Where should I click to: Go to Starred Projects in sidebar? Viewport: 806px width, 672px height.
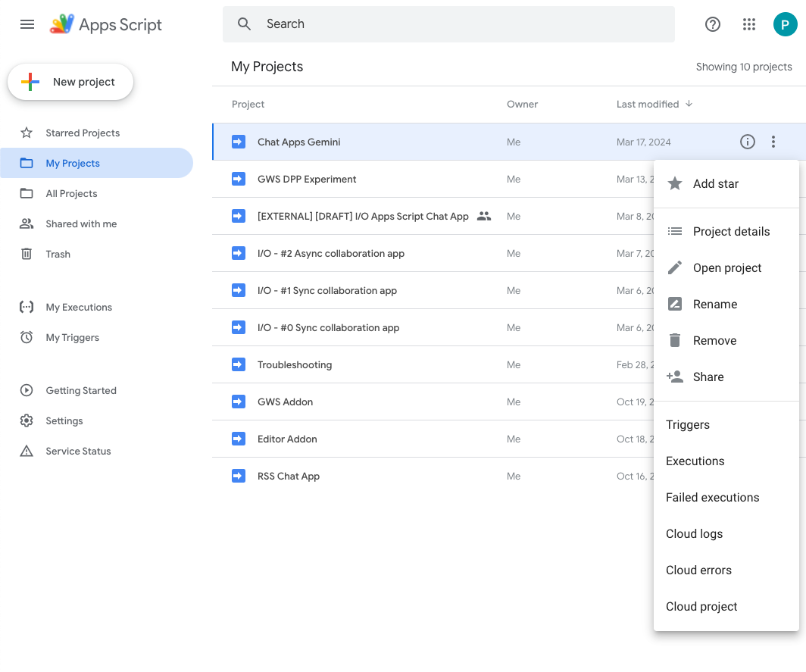83,133
